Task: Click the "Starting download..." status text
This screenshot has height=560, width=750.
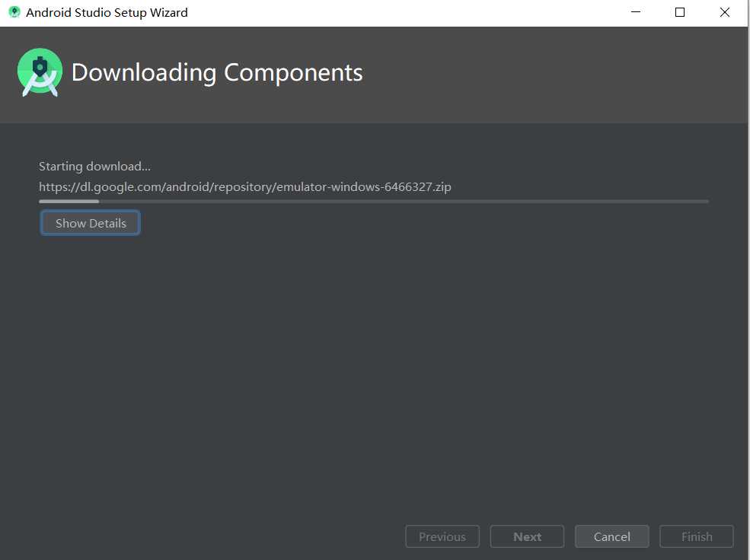Action: pos(94,167)
